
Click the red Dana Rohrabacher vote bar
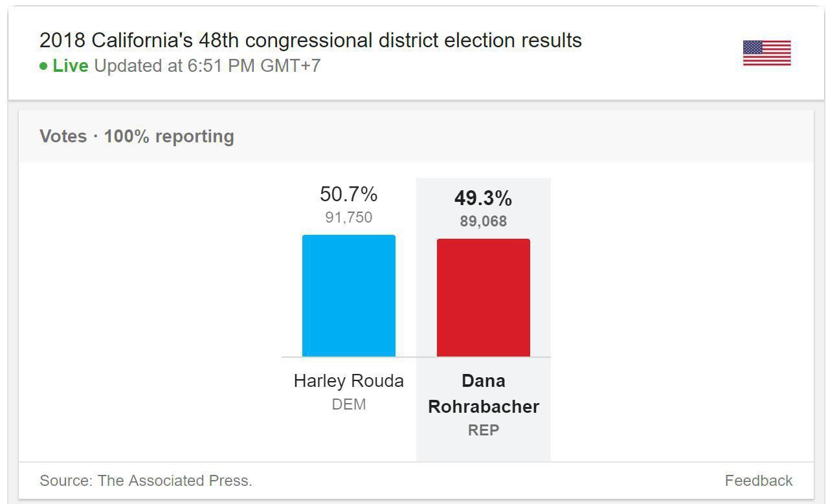pos(484,298)
